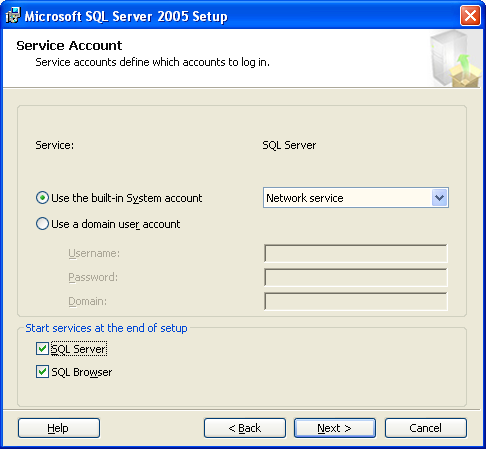Close the SQL Server 2005 Setup window

tap(470, 15)
